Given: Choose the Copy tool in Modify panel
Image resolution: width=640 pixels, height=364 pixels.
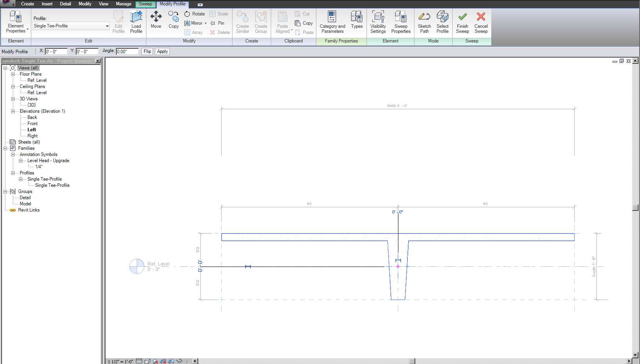Looking at the screenshot, I should click(x=174, y=20).
